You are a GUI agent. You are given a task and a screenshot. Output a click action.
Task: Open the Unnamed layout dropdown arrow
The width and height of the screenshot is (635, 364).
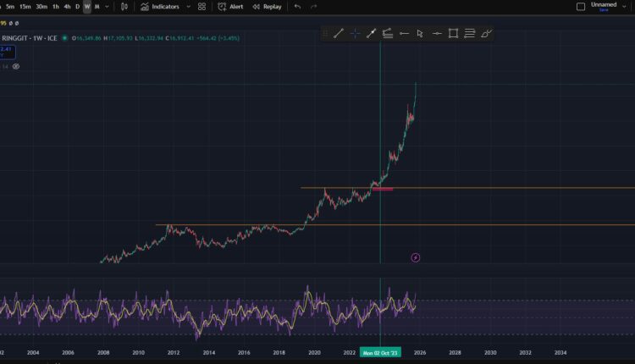pyautogui.click(x=627, y=7)
